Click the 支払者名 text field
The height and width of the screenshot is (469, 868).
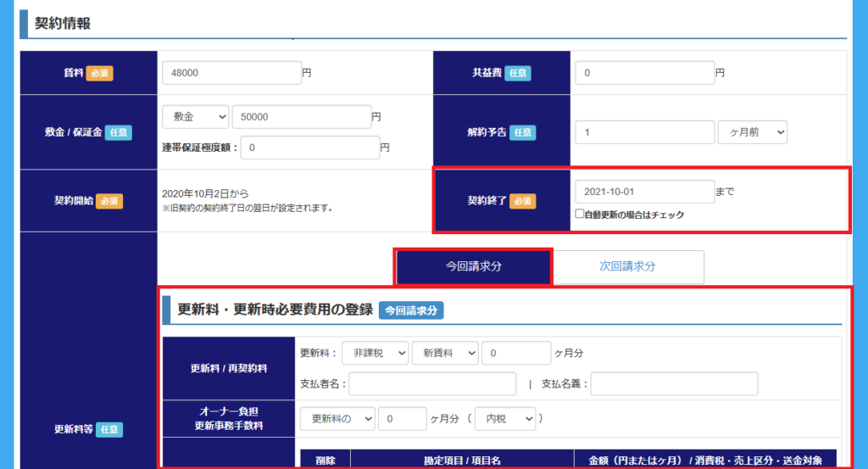[x=432, y=384]
